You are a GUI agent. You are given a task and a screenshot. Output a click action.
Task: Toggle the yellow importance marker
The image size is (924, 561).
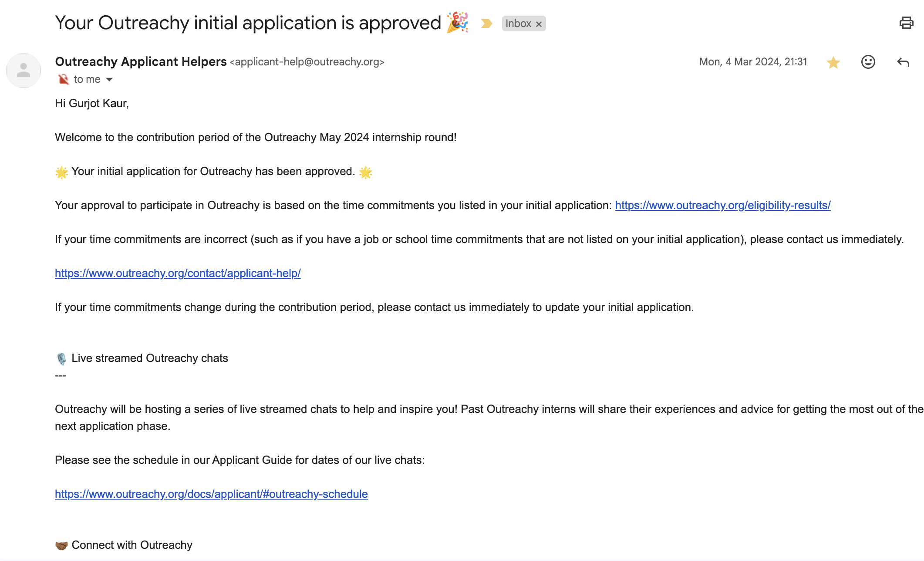click(x=486, y=24)
